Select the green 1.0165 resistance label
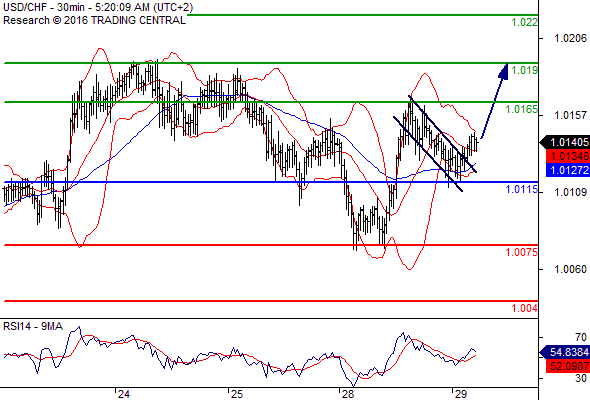This screenshot has width=590, height=400. (x=522, y=110)
